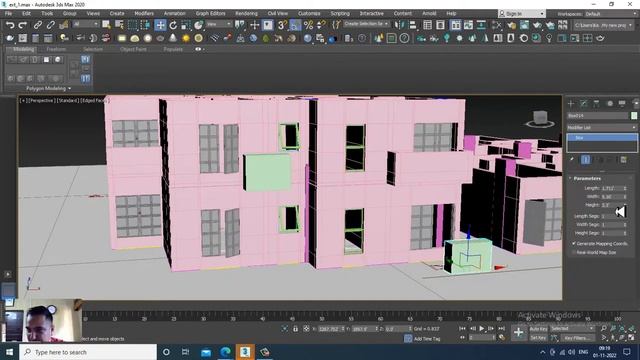Click the Select by Name icon
The image size is (640, 360).
119,25
